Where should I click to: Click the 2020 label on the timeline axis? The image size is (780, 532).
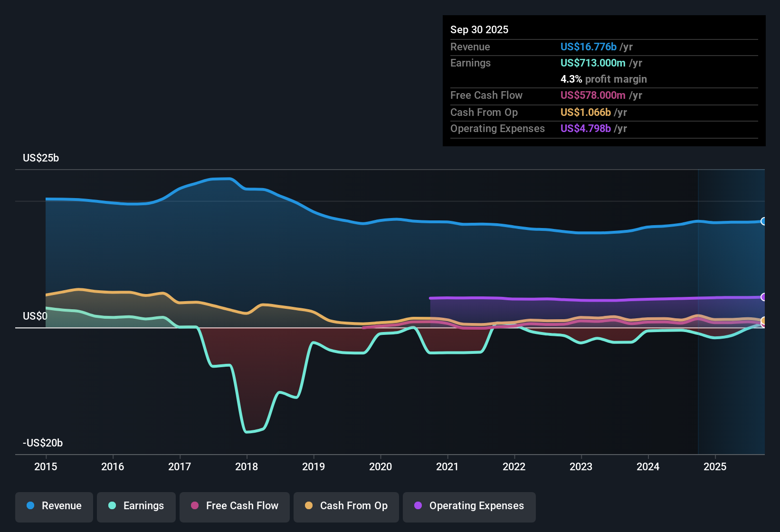[x=380, y=467]
